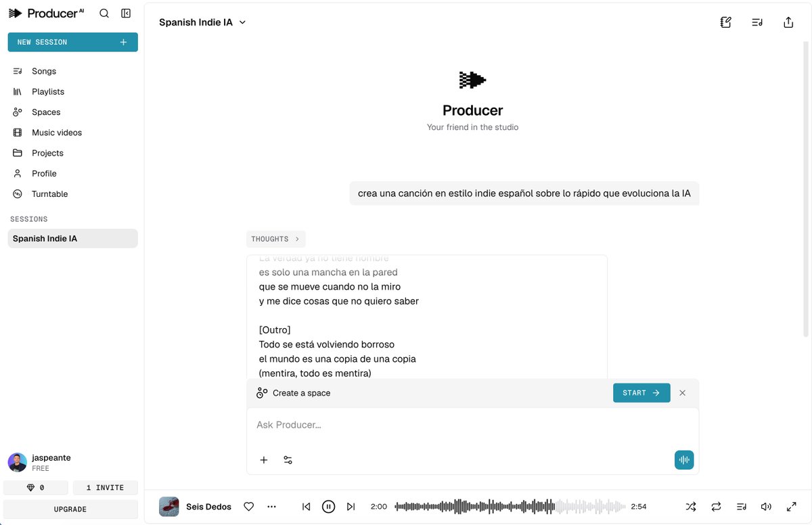This screenshot has width=812, height=525.
Task: Click the Producer center logo icon
Action: (x=472, y=80)
